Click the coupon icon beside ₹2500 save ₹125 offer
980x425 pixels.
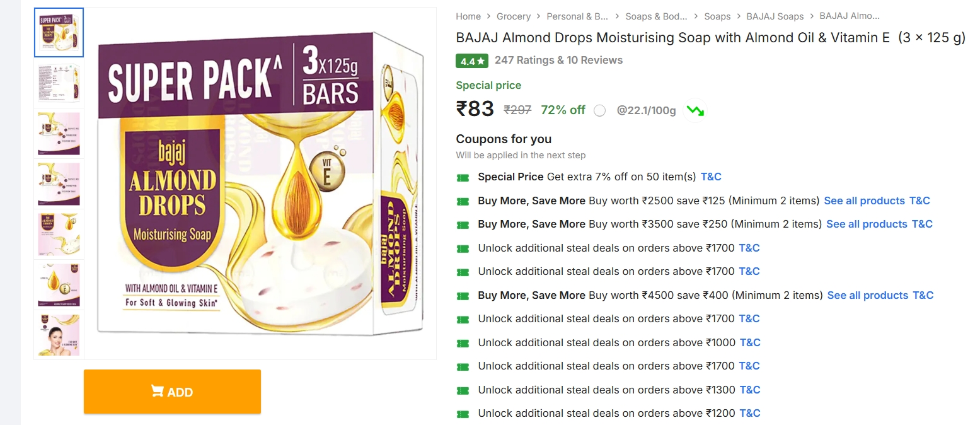pyautogui.click(x=463, y=201)
